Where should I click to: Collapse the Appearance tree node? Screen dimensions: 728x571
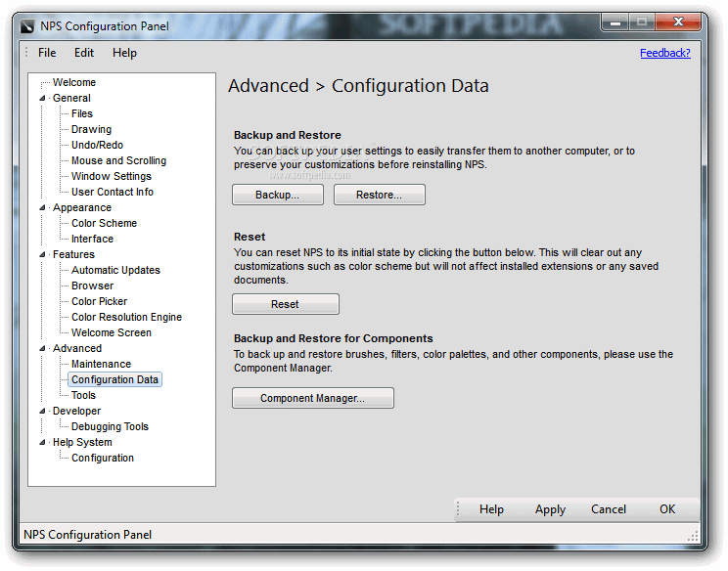[x=43, y=207]
